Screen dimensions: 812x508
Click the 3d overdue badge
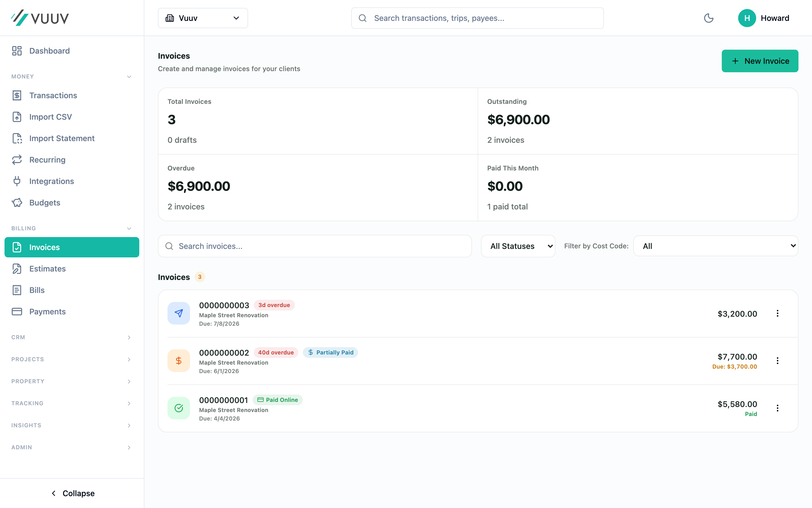(x=274, y=305)
